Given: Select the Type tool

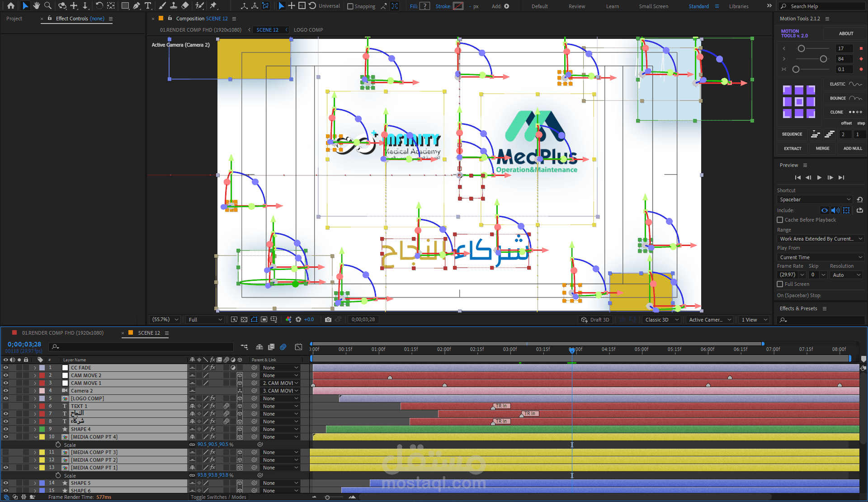Looking at the screenshot, I should (148, 6).
